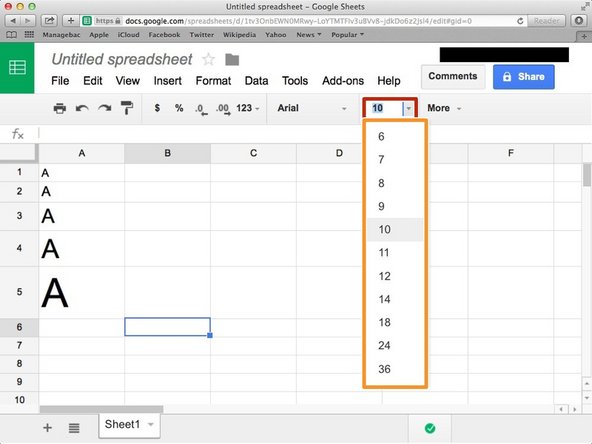Click the font size input field
The width and height of the screenshot is (592, 444).
(384, 108)
